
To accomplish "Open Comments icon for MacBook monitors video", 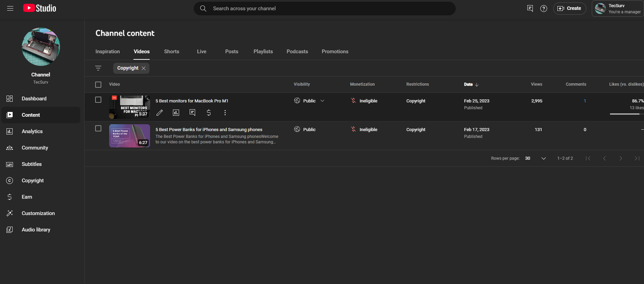I will [x=192, y=113].
